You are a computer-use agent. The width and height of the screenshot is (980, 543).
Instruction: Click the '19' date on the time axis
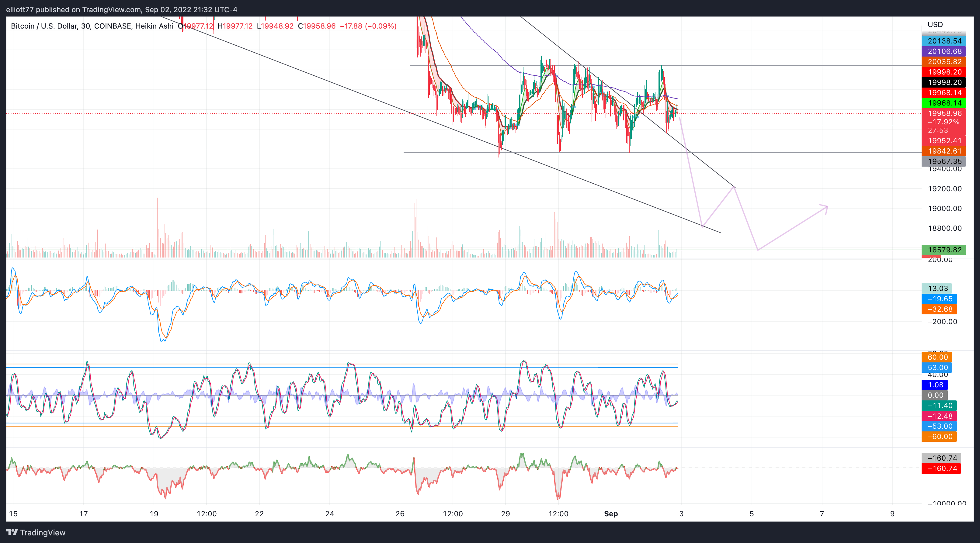(154, 514)
